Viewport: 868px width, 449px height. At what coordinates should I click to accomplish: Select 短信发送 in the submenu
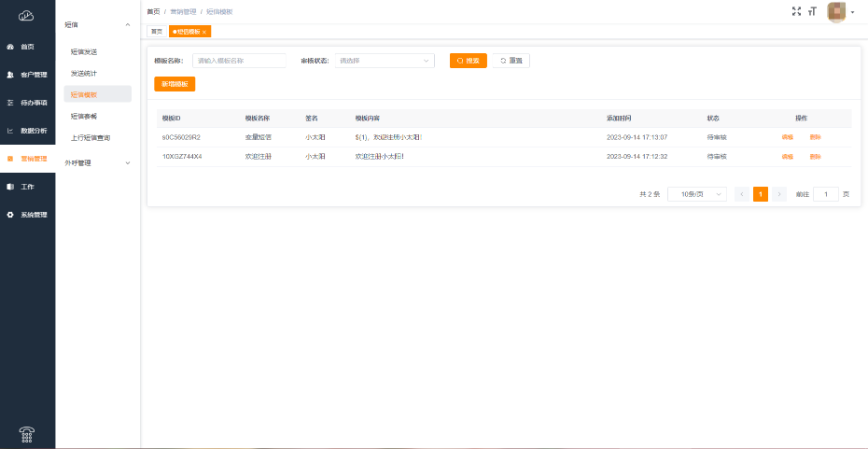84,52
